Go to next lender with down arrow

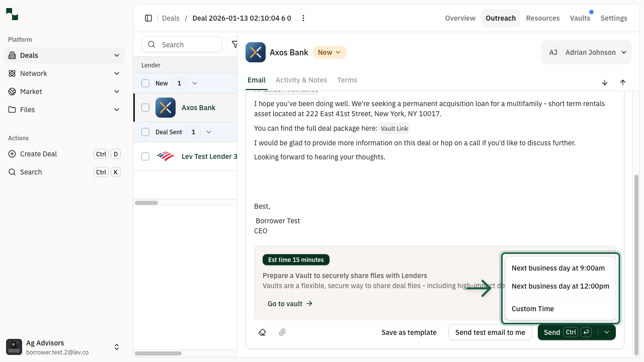coord(605,82)
